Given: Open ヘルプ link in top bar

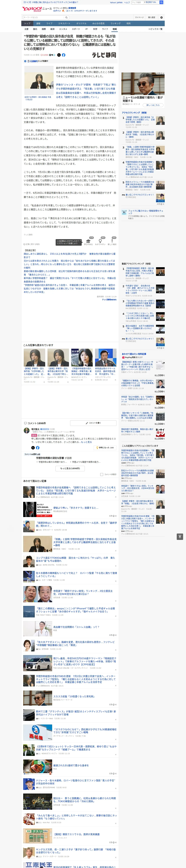Looking at the screenshot, I should click(x=127, y=2).
